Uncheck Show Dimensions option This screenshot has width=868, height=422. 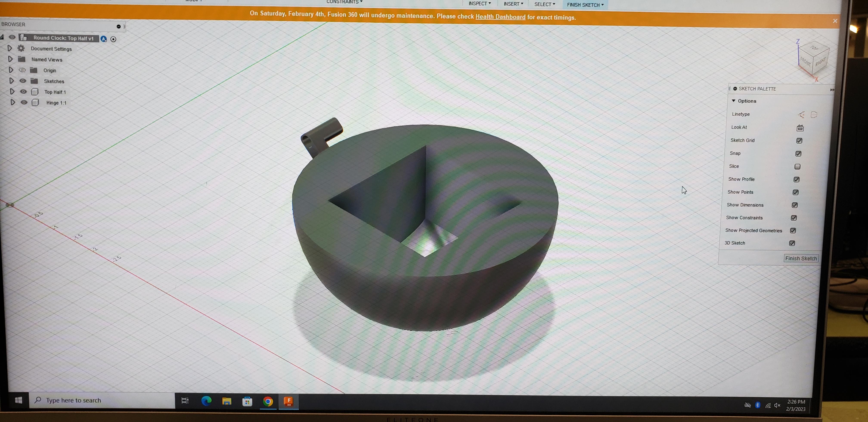point(795,205)
